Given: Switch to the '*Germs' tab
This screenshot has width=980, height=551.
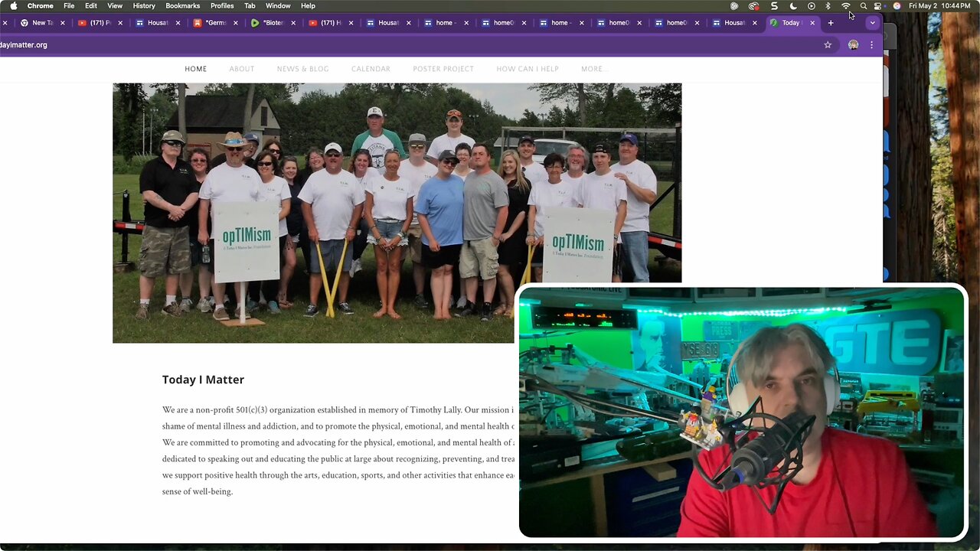Looking at the screenshot, I should click(x=214, y=23).
